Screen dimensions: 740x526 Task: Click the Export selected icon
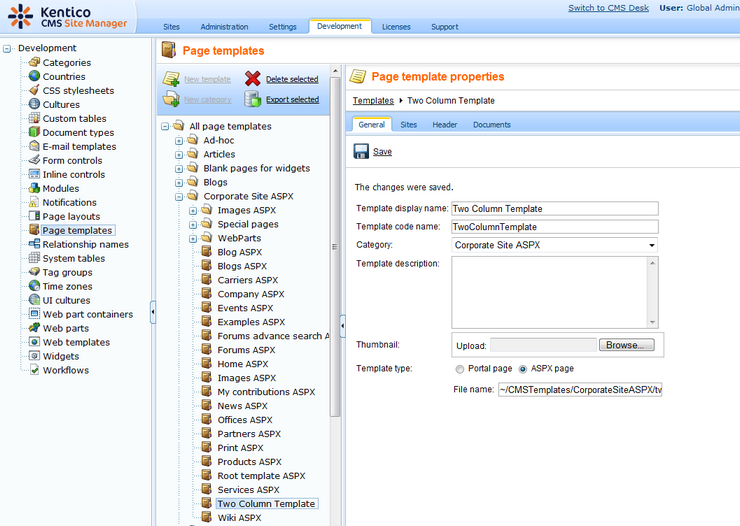tap(253, 99)
